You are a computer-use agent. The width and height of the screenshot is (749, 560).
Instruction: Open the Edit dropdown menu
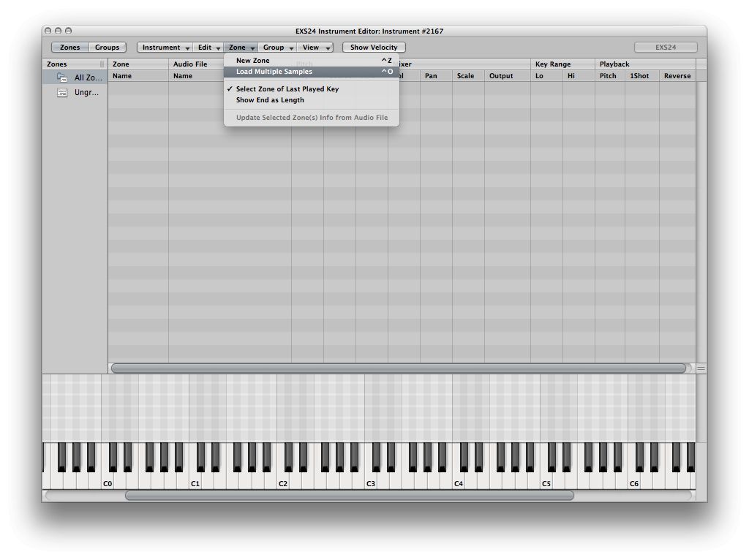208,48
